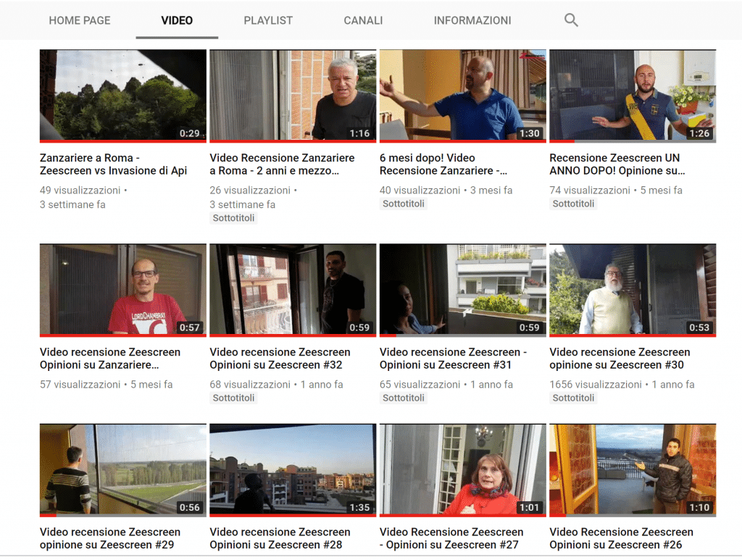Click title 'Video Recensione Zanzariere a Roma - 2 anni e mezzo'

click(282, 164)
